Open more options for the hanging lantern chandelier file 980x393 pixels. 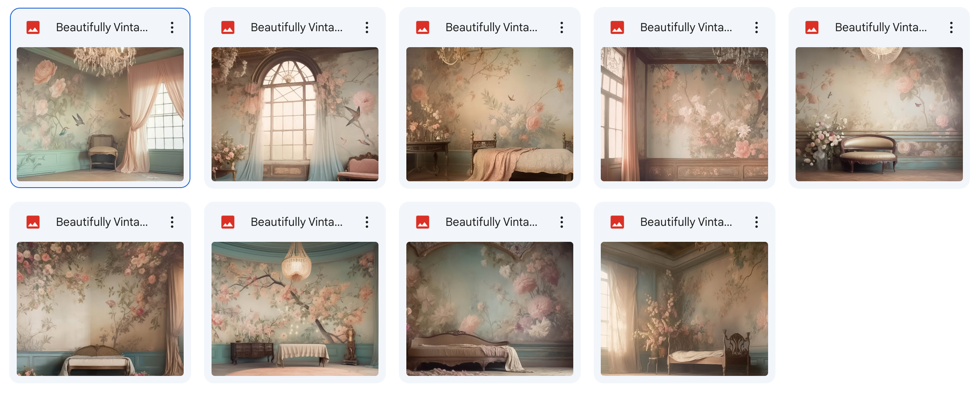tap(367, 222)
